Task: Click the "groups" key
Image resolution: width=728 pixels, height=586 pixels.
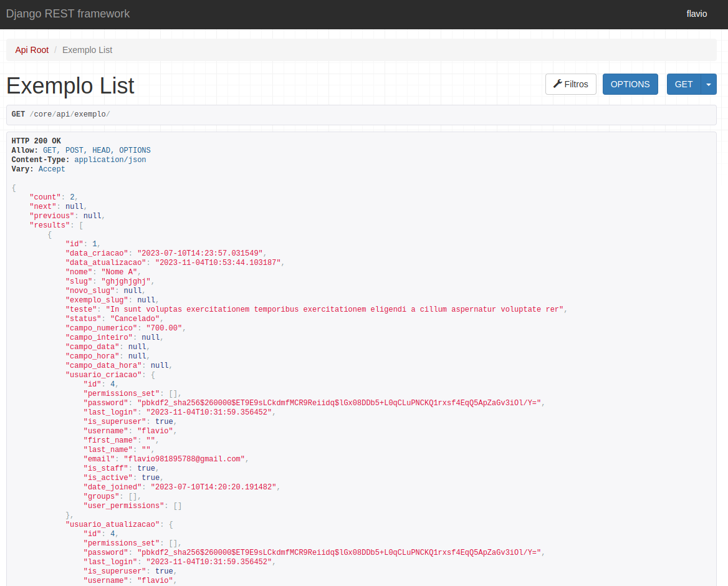Action: 101,496
